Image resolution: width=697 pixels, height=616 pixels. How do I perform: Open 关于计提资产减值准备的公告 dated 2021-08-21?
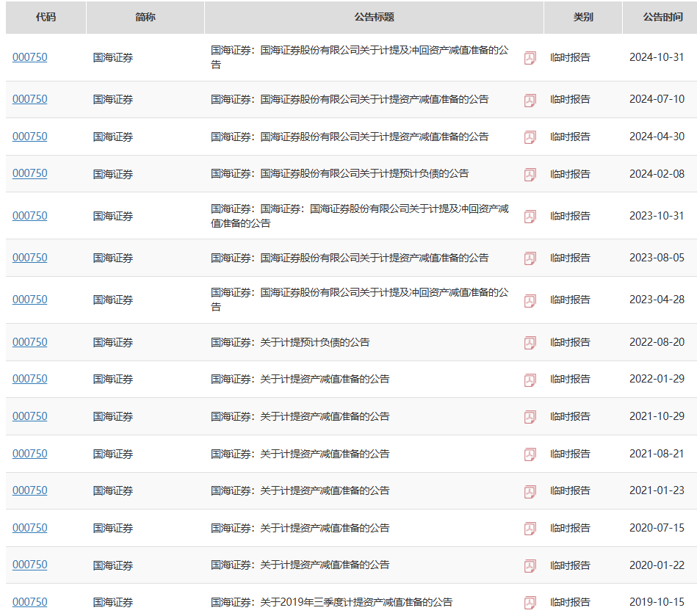point(300,454)
